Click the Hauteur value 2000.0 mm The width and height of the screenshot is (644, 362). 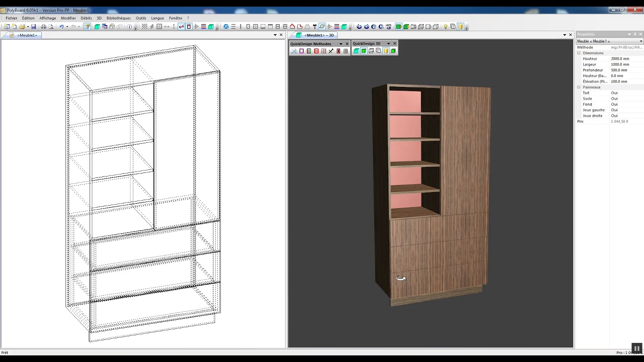pyautogui.click(x=620, y=59)
